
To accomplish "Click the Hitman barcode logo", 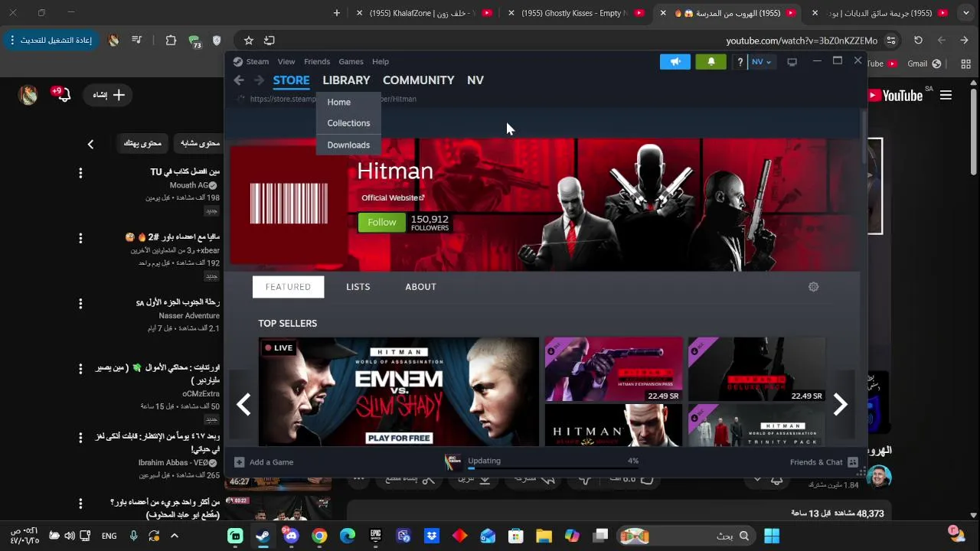I will tap(289, 204).
